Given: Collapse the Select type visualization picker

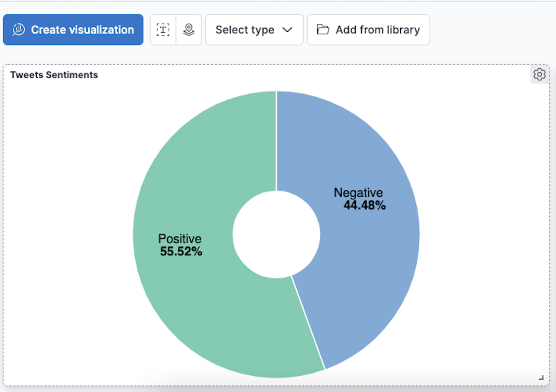Looking at the screenshot, I should [x=254, y=30].
